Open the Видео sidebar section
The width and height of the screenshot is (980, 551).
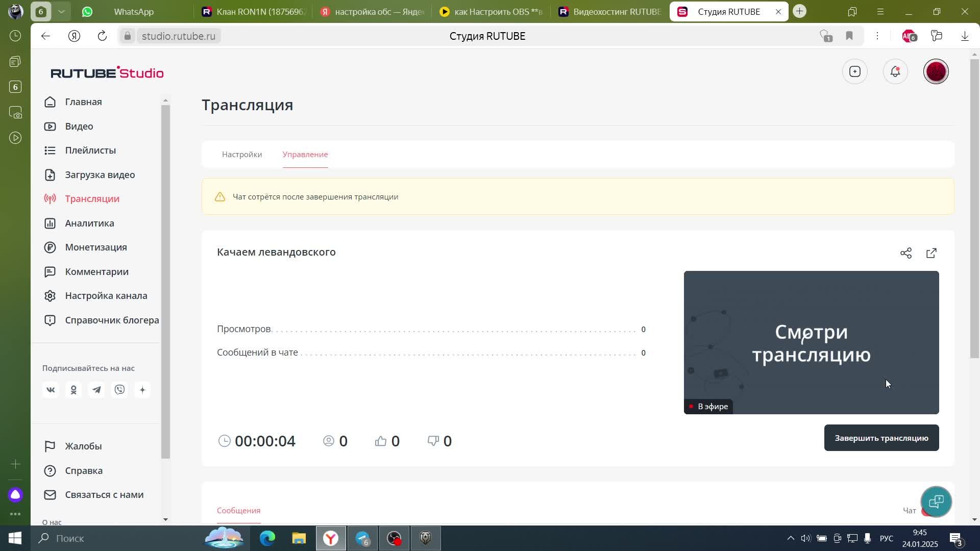click(68, 127)
